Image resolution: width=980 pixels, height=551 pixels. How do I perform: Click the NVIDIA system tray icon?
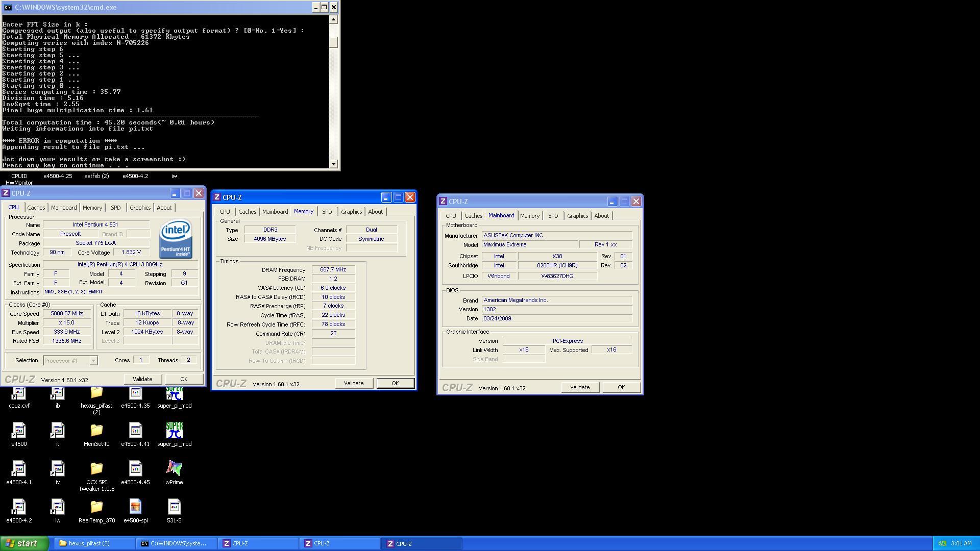pyautogui.click(x=943, y=543)
